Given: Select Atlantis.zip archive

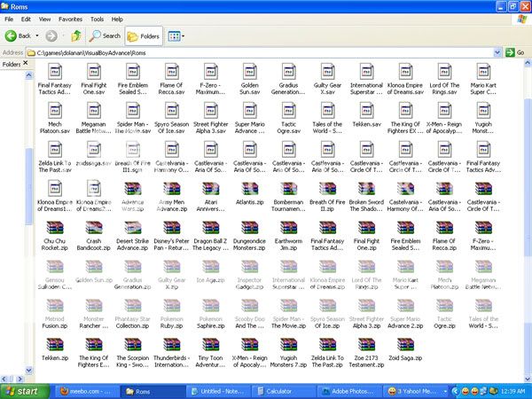Looking at the screenshot, I should [250, 192].
